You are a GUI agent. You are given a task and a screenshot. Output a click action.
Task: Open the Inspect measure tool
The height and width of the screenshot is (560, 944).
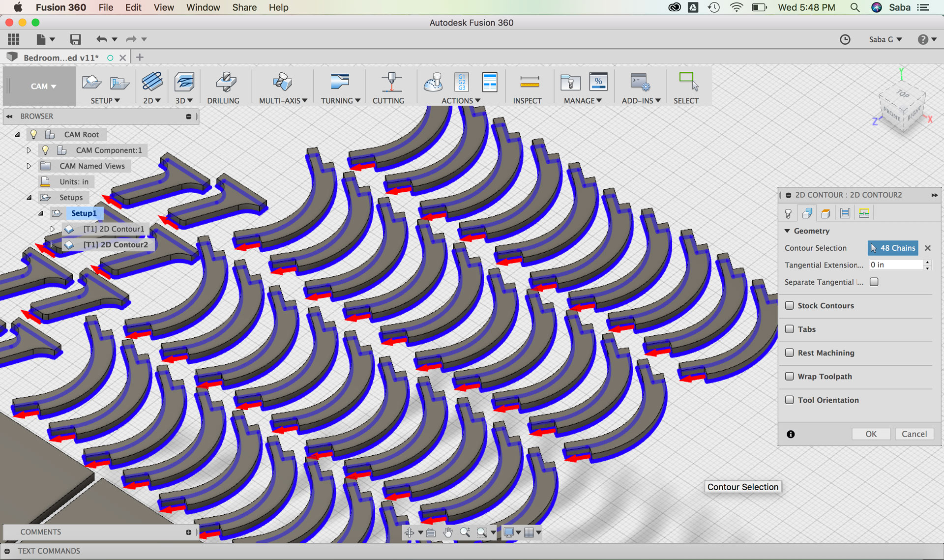pos(529,83)
